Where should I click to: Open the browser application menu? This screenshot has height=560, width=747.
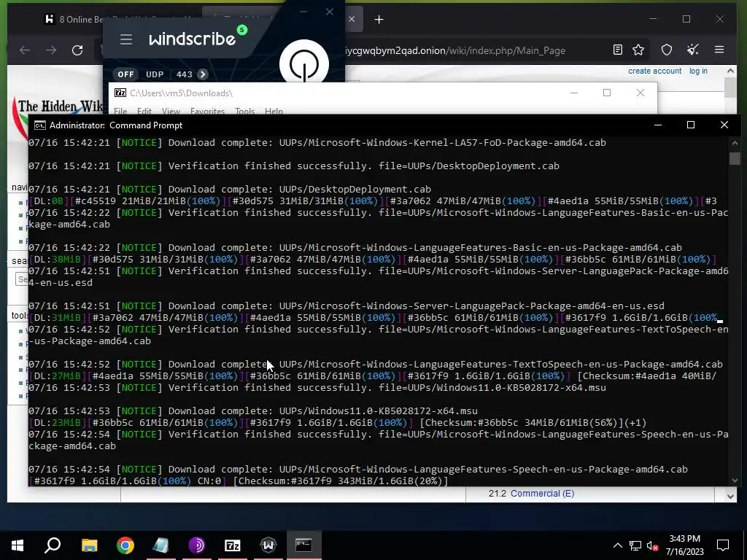[x=719, y=50]
